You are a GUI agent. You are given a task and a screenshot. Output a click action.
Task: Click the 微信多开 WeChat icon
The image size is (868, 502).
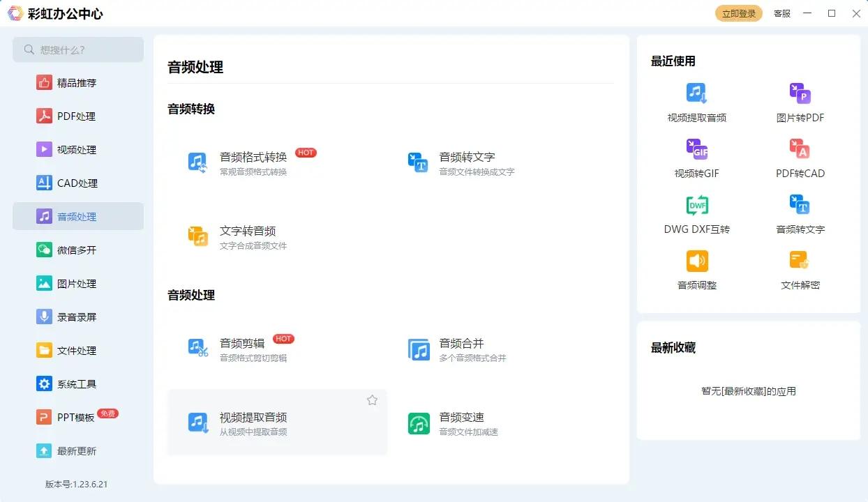[x=45, y=250]
